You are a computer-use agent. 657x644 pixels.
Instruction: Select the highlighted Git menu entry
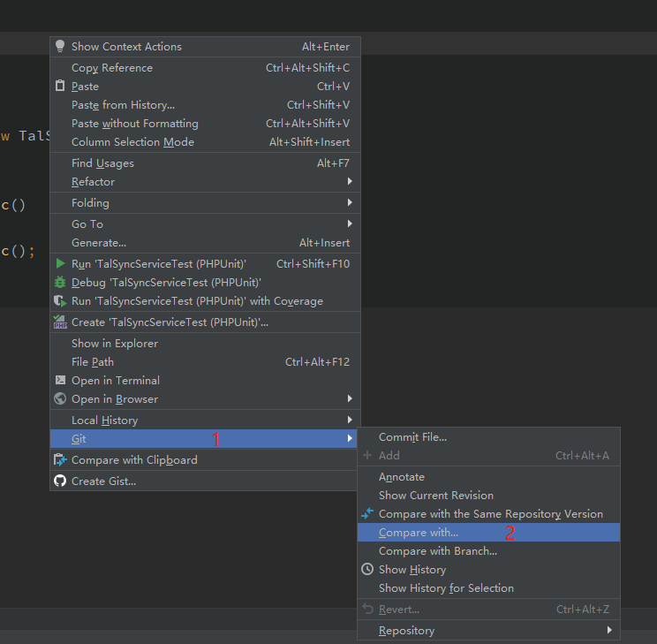pyautogui.click(x=204, y=438)
